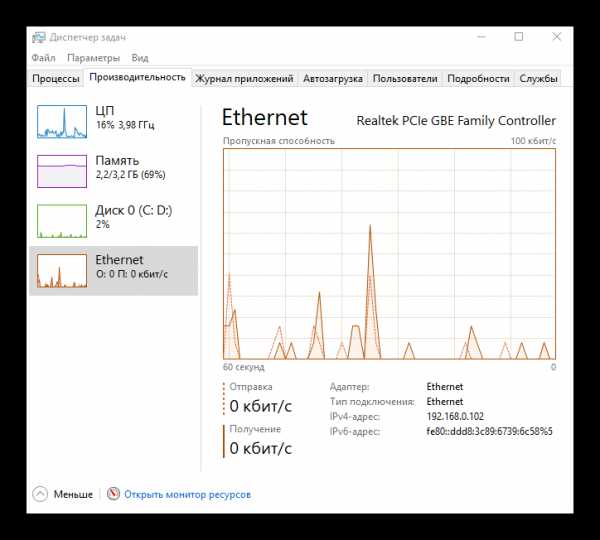The width and height of the screenshot is (600, 540).
Task: Click the Task Manager title bar icon
Action: (39, 37)
